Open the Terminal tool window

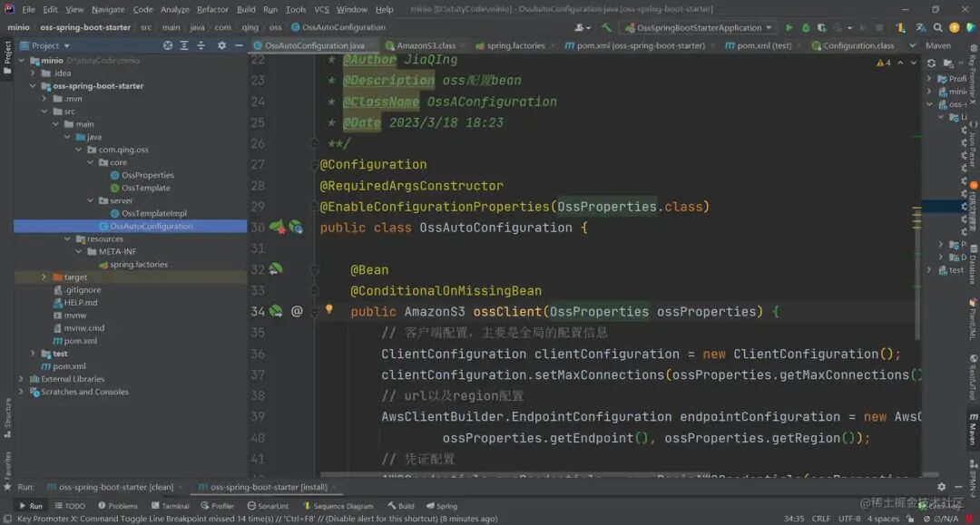(171, 506)
